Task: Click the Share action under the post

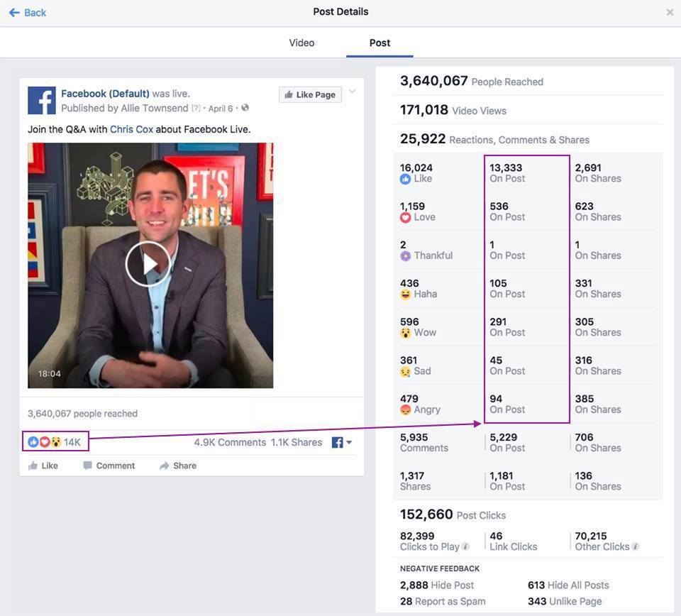Action: 177,466
